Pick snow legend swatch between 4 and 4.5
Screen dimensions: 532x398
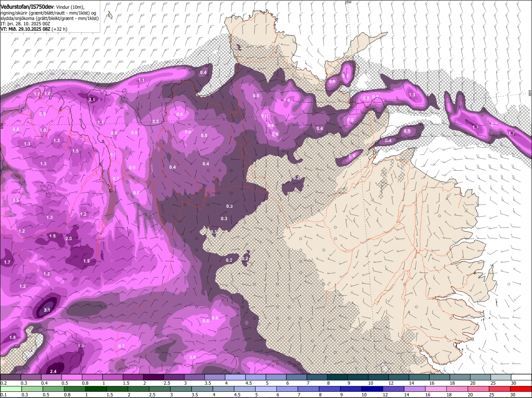pyautogui.click(x=235, y=377)
